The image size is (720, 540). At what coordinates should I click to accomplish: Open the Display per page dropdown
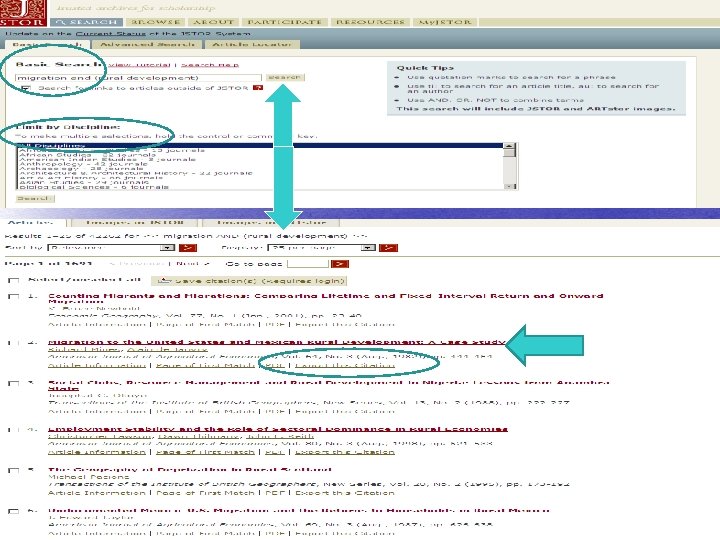321,248
